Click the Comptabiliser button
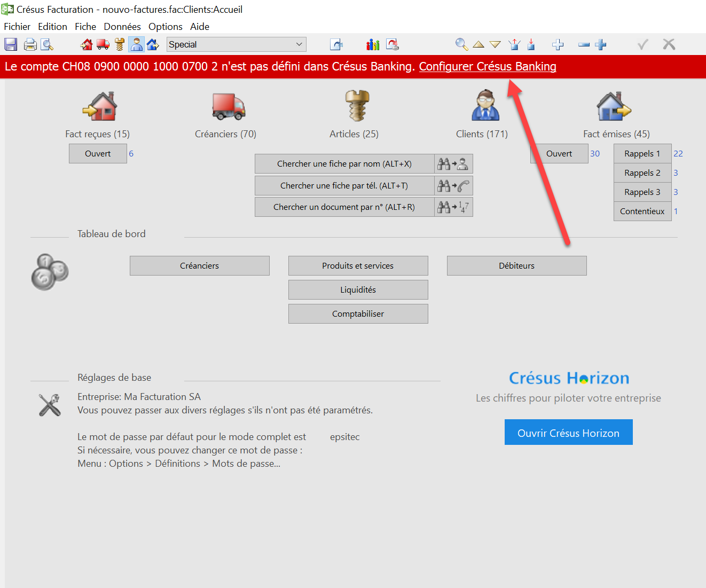 tap(358, 314)
